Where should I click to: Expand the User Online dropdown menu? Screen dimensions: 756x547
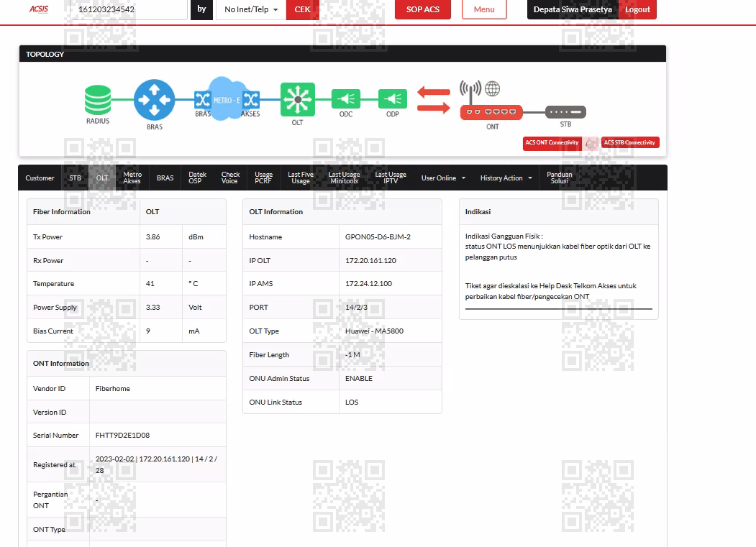pos(444,178)
